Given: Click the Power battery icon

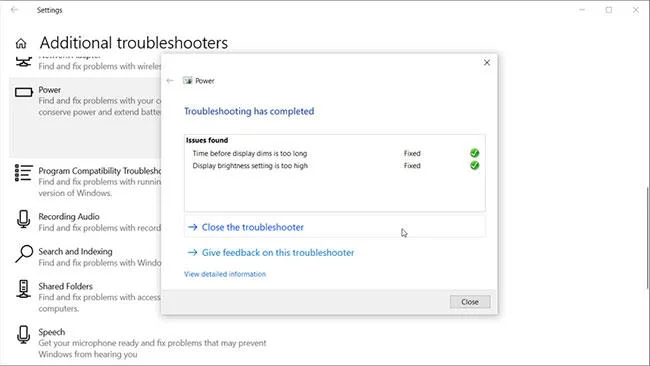Looking at the screenshot, I should click(x=24, y=92).
